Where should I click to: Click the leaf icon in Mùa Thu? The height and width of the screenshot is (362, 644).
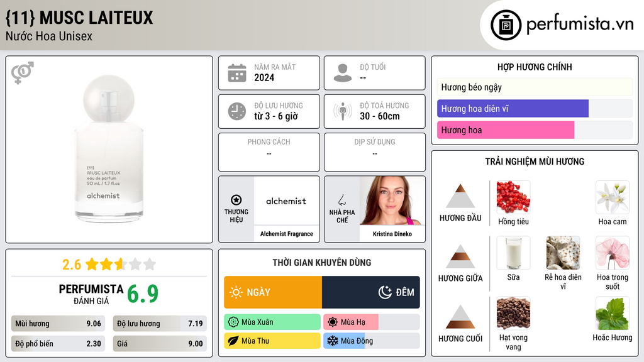point(233,341)
